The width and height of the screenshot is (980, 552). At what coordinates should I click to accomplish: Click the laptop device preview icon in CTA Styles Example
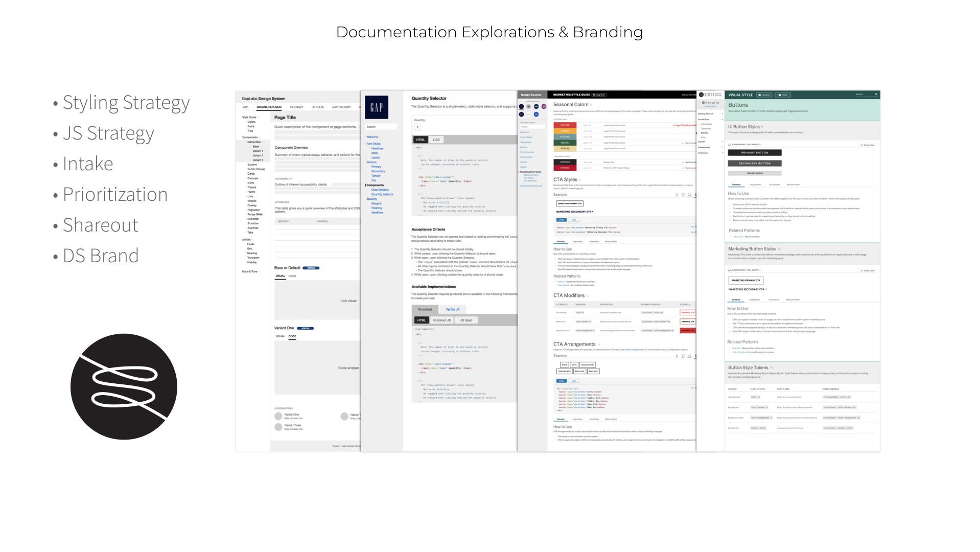point(689,195)
